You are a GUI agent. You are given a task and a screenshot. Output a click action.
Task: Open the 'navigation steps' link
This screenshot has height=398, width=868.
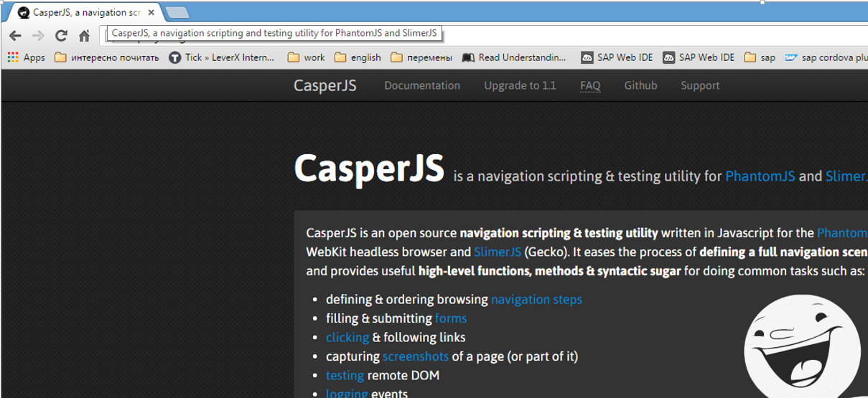536,299
